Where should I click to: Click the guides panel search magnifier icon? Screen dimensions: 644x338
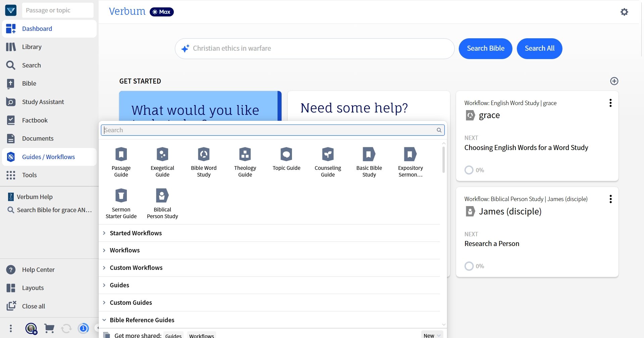coord(439,130)
